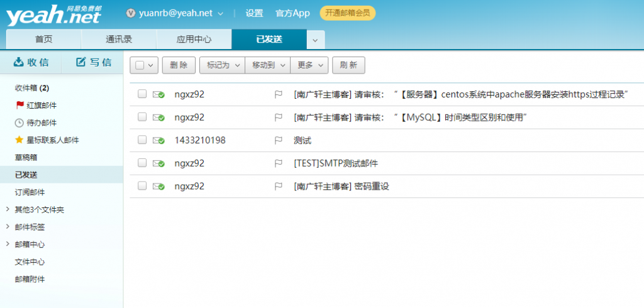This screenshot has width=644, height=308.
Task: Open the 测试 email subject
Action: [x=303, y=140]
